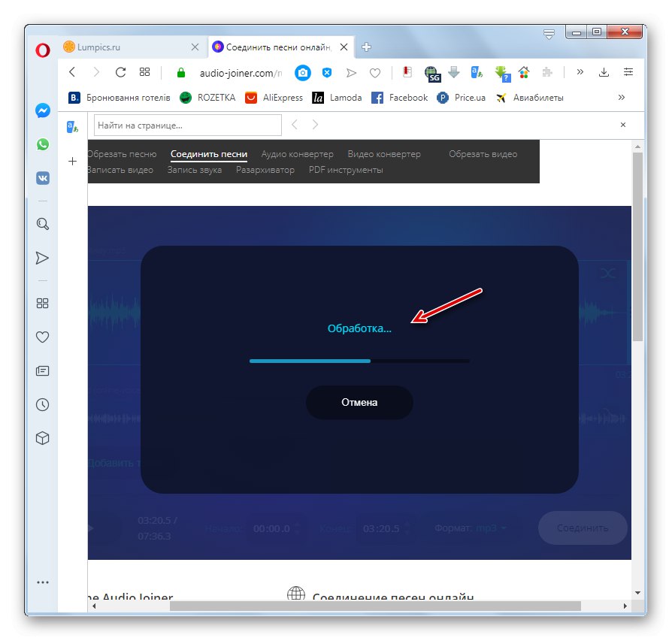
Task: Click the audio-joiner.com address field
Action: tap(240, 73)
